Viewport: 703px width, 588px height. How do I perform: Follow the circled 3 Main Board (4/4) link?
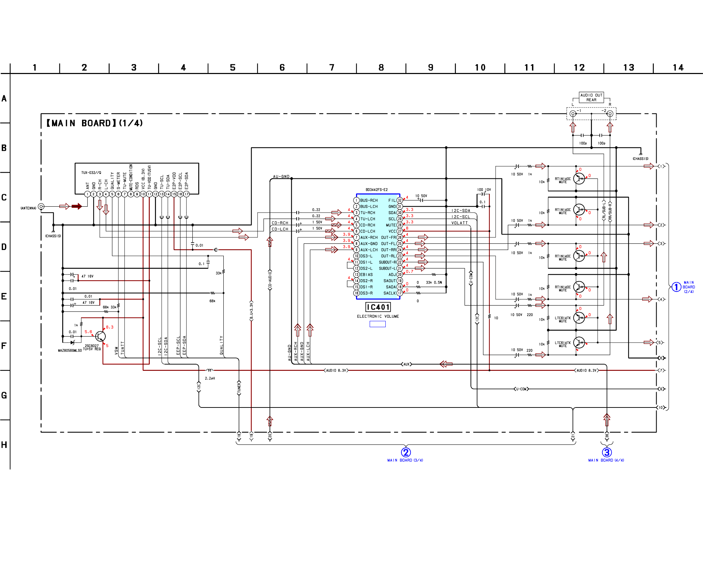[607, 453]
